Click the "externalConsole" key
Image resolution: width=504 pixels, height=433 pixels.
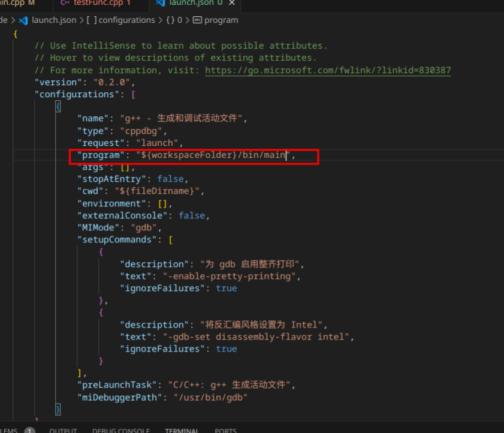click(x=122, y=215)
